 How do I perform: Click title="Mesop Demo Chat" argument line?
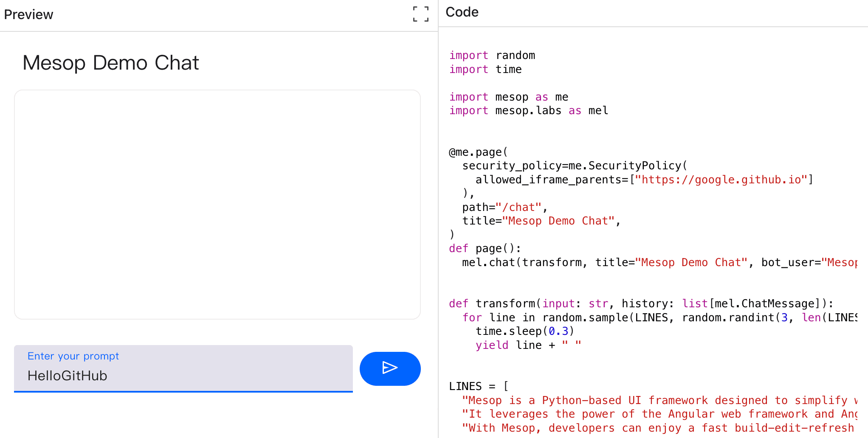[x=541, y=221]
